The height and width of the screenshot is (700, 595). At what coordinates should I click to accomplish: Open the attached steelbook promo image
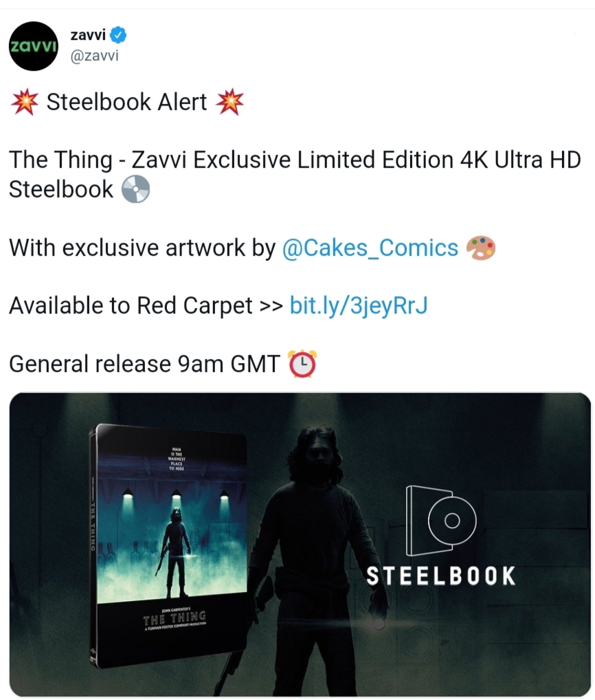(x=300, y=544)
